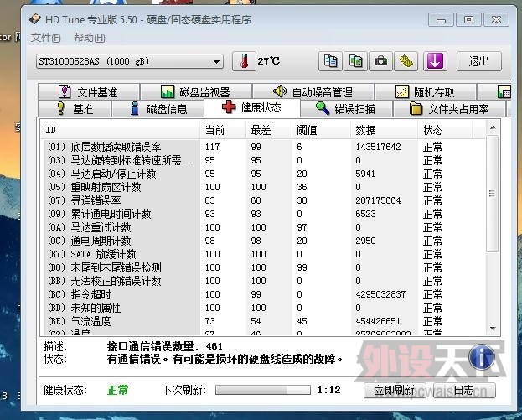Switch to the 随机存取 tab

(x=426, y=91)
